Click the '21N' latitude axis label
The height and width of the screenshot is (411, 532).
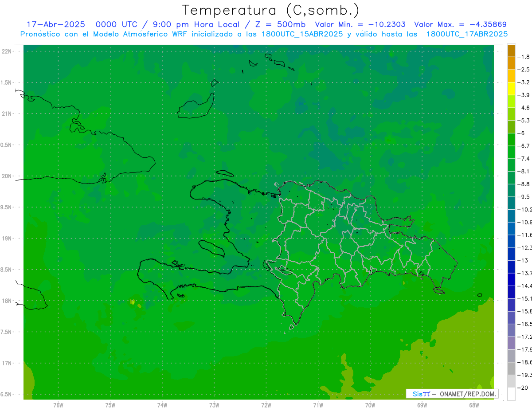point(7,114)
